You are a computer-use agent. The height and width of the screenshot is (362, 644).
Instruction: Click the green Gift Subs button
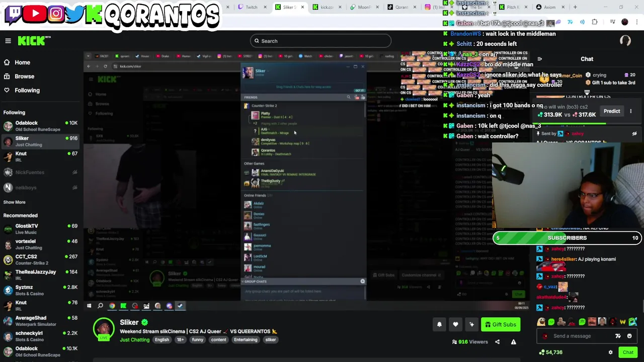tap(500, 324)
